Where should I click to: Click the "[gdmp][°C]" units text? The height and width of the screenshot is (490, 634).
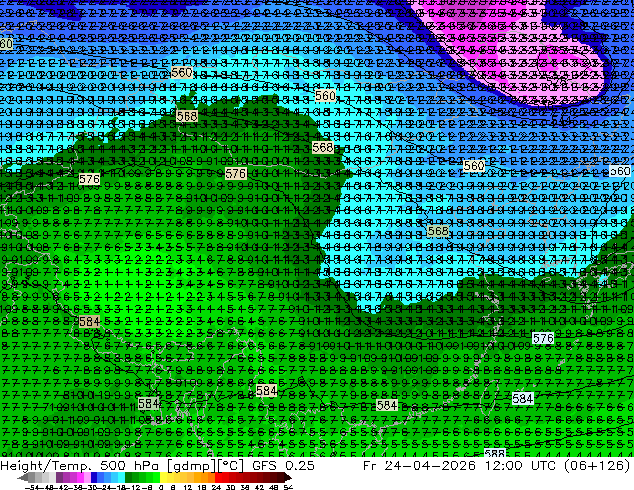(206, 466)
